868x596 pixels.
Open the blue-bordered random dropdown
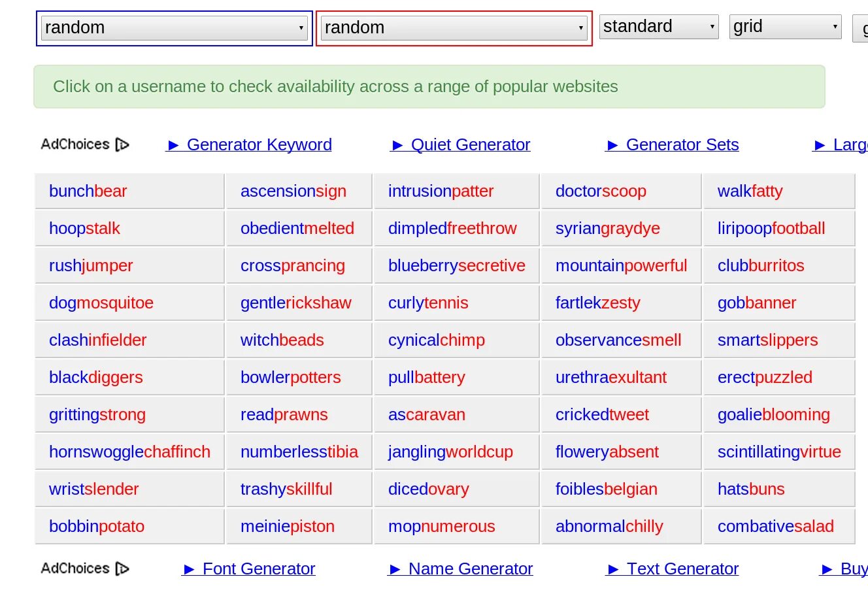pos(174,28)
